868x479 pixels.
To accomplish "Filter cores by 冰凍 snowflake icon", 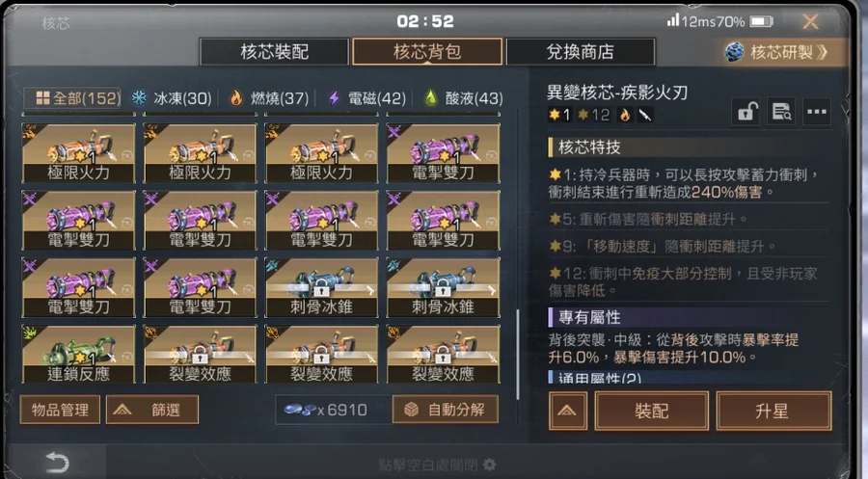I will pyautogui.click(x=139, y=98).
